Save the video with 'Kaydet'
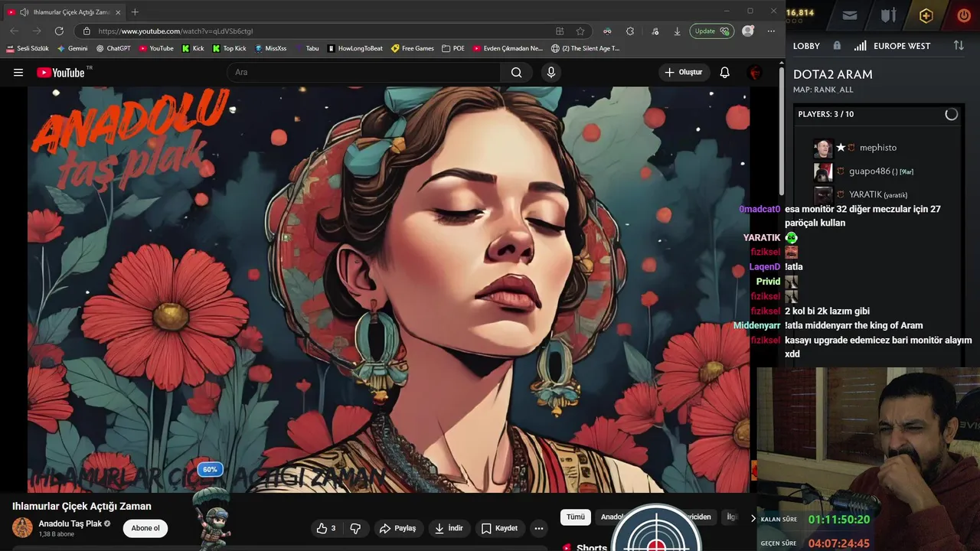980x551 pixels. tap(499, 528)
